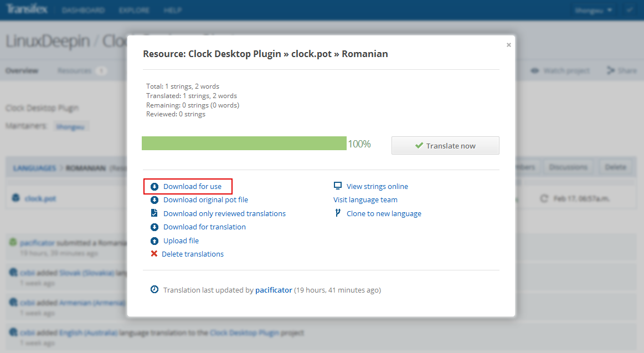The image size is (644, 353).
Task: Select Download original pot file
Action: click(x=206, y=199)
